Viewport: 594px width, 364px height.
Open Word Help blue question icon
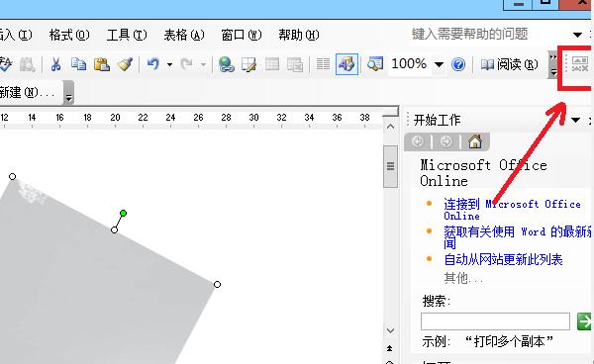(458, 64)
